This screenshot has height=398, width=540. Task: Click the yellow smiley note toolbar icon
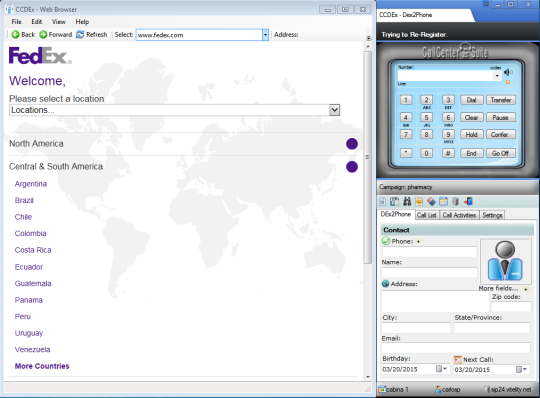click(x=419, y=201)
